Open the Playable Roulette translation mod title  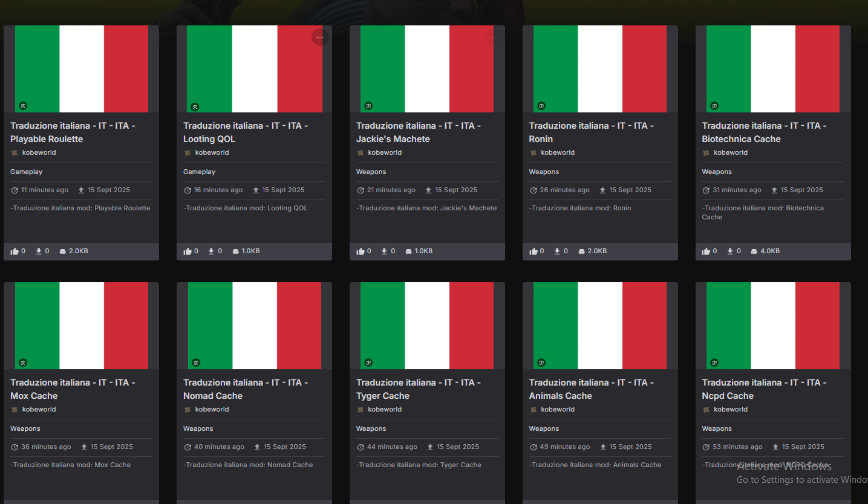73,132
